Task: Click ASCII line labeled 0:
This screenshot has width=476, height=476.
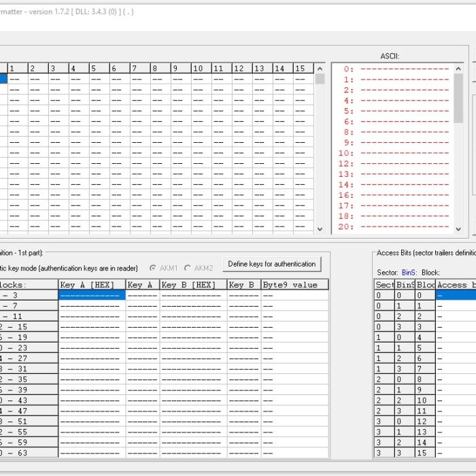Action: [396, 69]
